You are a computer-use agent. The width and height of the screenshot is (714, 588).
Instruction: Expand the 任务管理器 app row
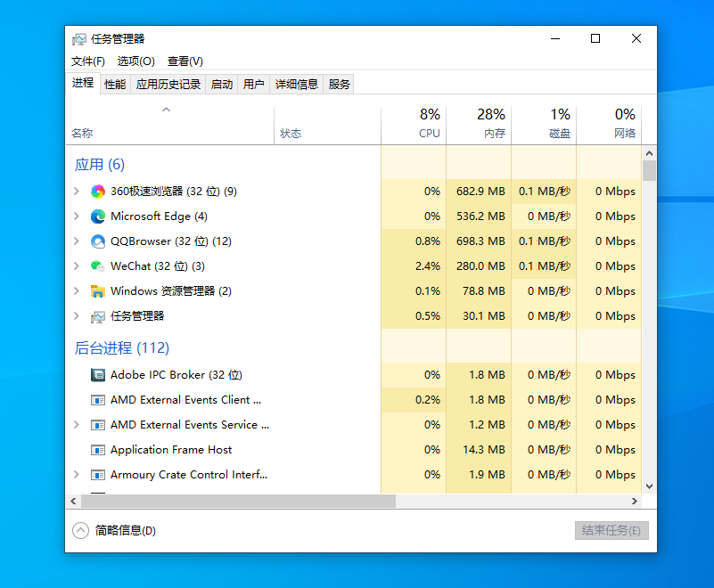77,316
